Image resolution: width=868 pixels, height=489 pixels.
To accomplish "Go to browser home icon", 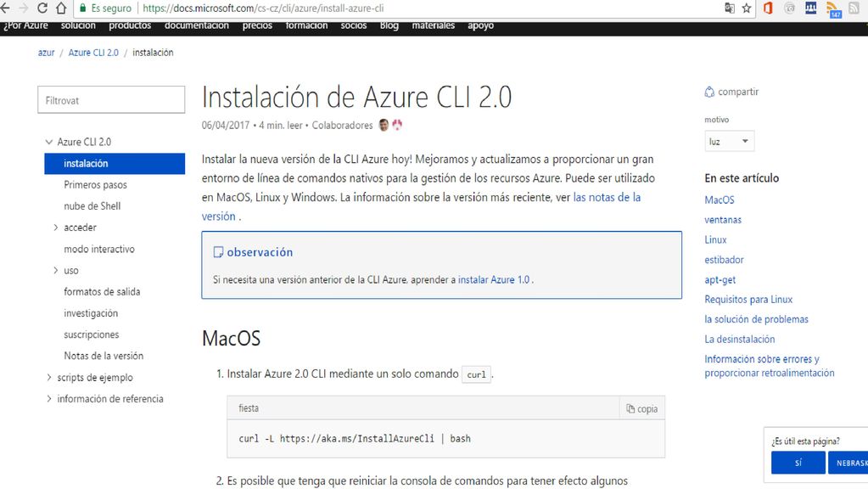I will click(61, 8).
